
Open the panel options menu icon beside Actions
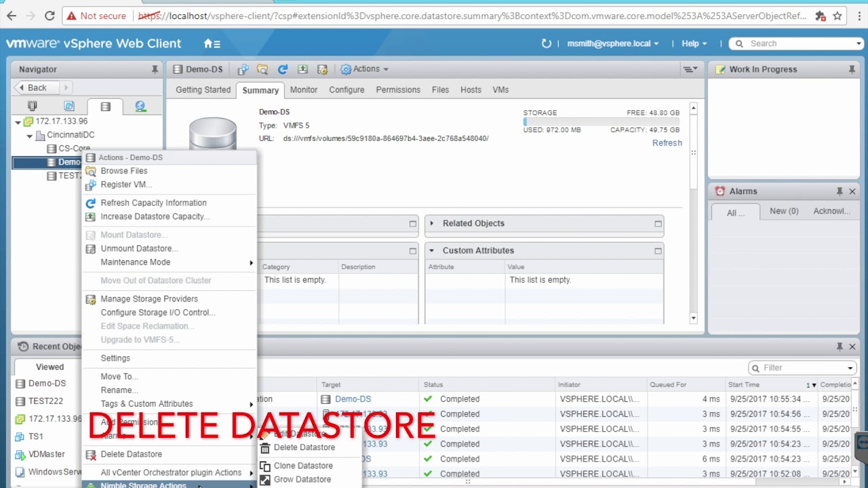(690, 69)
